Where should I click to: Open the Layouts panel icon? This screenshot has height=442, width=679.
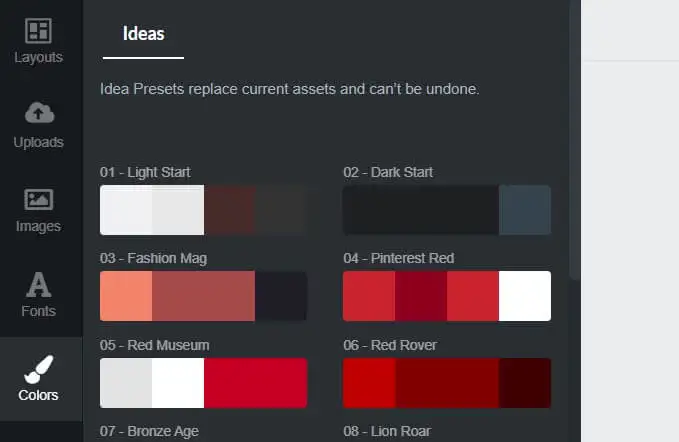[x=38, y=31]
